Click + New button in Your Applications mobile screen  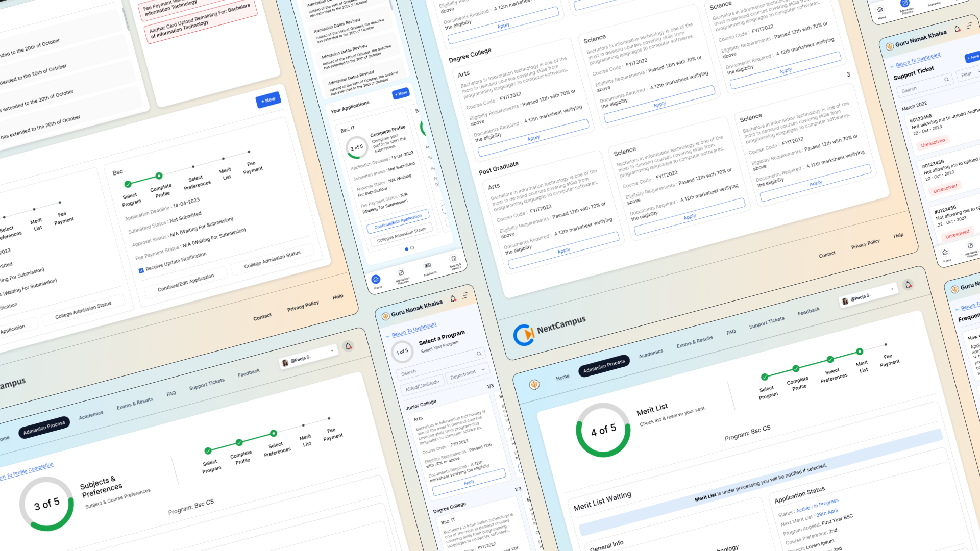pos(401,93)
